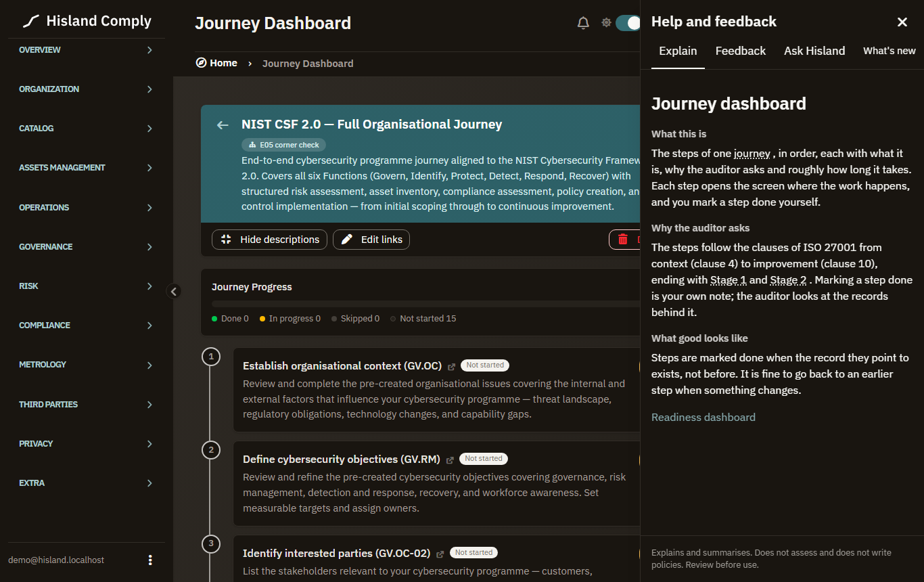924x582 pixels.
Task: Open the THIRD PARTIES menu item
Action: (x=87, y=405)
